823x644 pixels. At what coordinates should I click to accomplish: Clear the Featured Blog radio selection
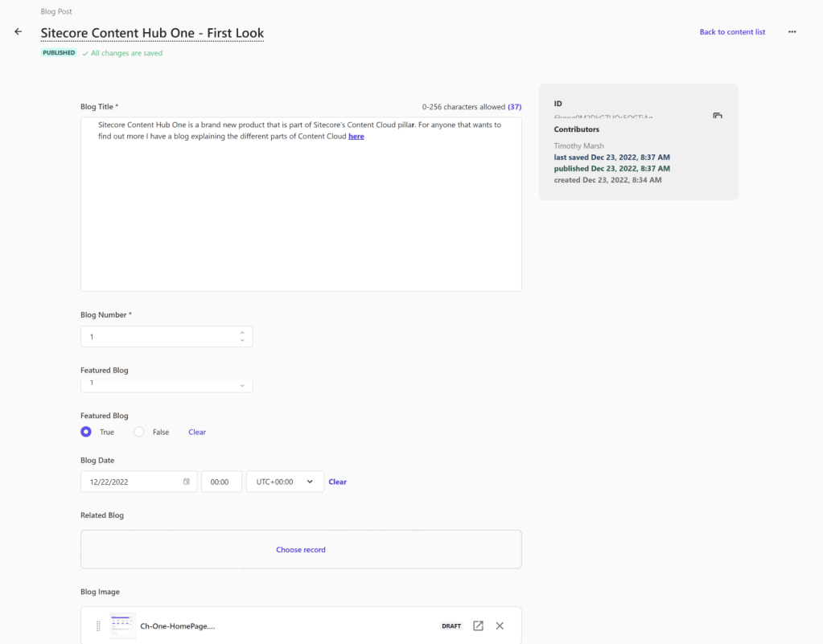pos(197,432)
